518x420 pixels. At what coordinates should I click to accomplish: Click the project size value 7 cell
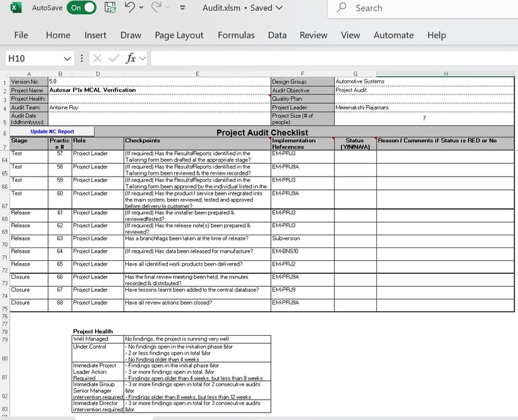click(424, 119)
